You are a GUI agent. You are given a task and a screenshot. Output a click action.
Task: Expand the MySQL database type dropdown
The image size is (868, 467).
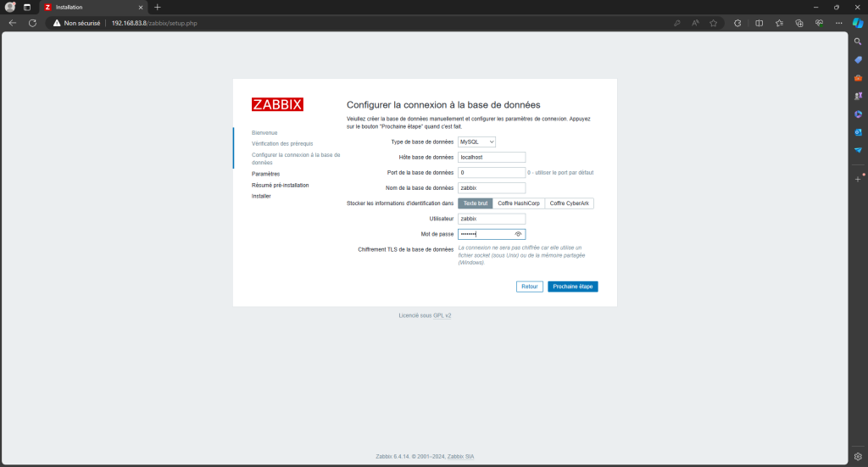476,142
